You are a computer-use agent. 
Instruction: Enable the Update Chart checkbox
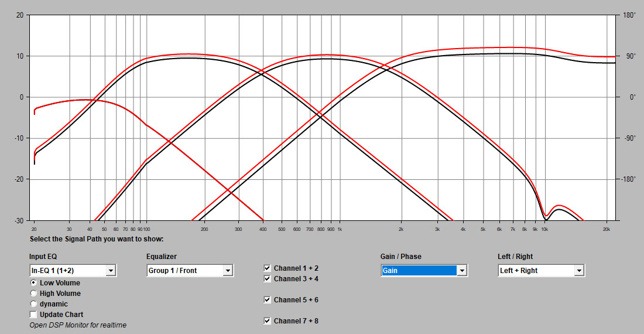33,314
